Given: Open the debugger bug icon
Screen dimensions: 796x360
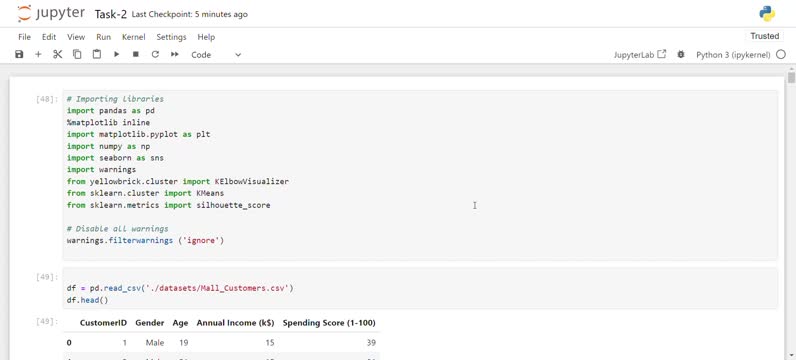Looking at the screenshot, I should click(681, 54).
